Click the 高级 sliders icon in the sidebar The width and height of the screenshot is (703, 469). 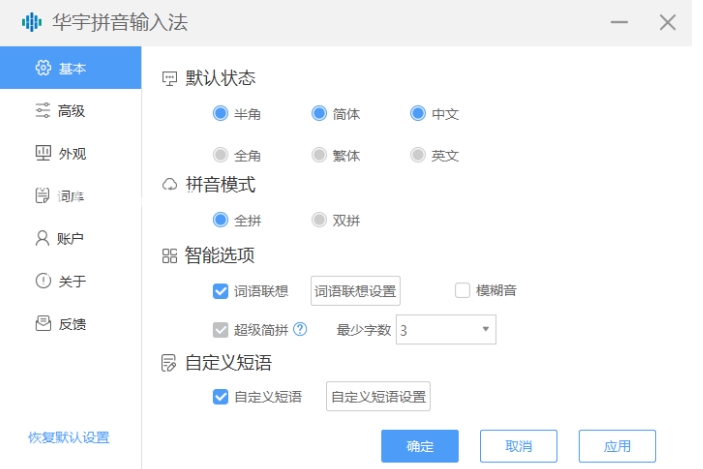click(43, 110)
